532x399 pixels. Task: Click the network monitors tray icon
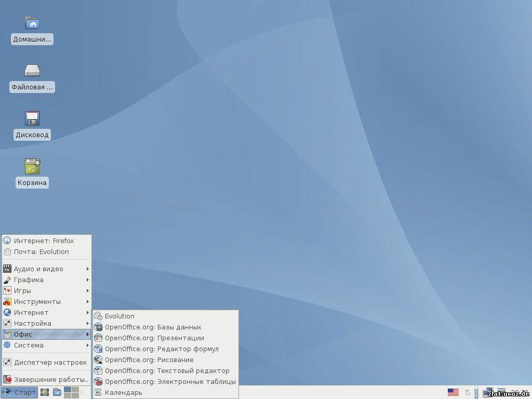488,393
